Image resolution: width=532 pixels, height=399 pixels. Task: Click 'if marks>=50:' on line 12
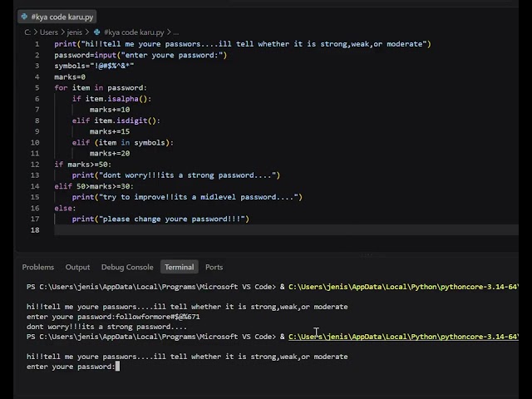click(83, 165)
